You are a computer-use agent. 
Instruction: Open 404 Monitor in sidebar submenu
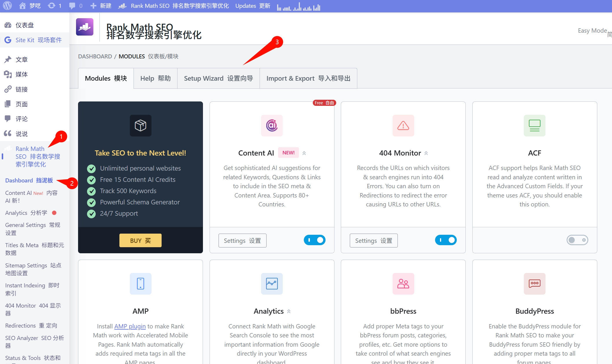pyautogui.click(x=33, y=309)
